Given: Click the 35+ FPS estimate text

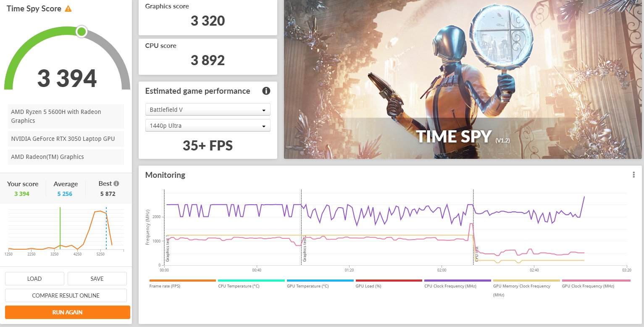Looking at the screenshot, I should tap(208, 145).
